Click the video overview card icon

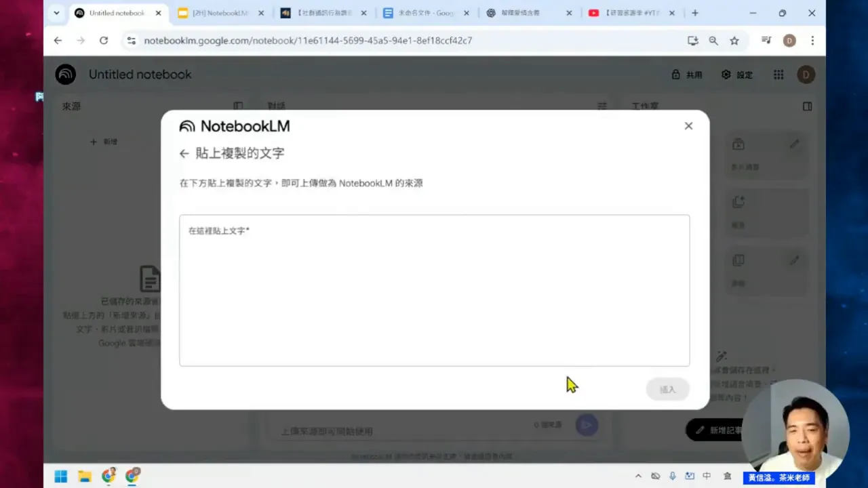tap(738, 144)
